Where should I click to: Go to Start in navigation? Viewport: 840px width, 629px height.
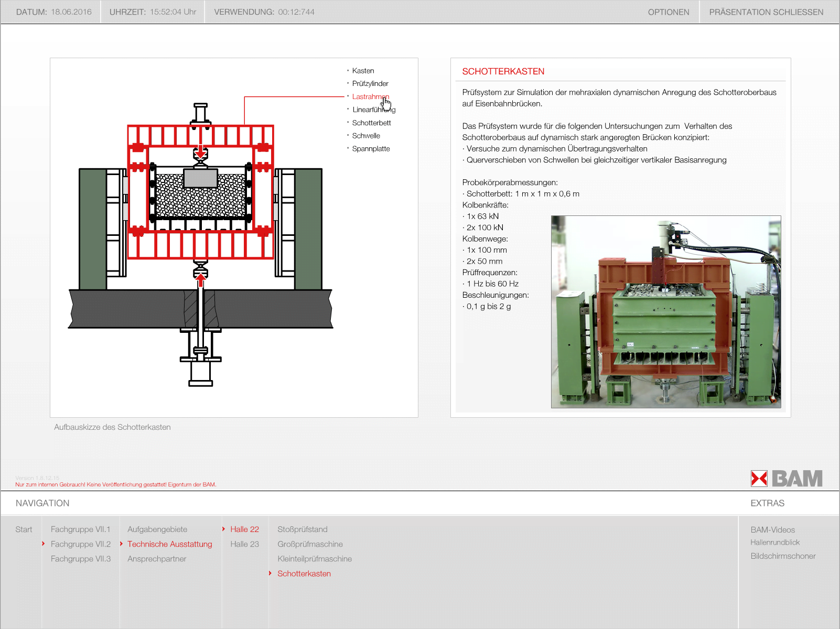click(24, 529)
